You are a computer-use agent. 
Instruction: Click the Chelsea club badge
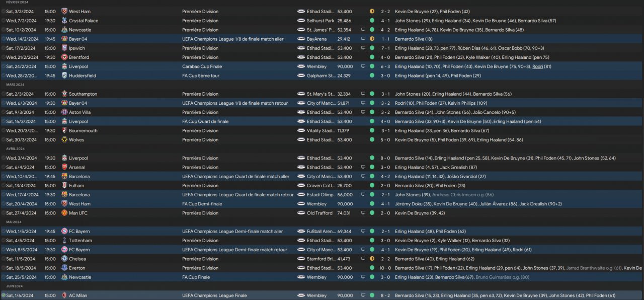64,259
